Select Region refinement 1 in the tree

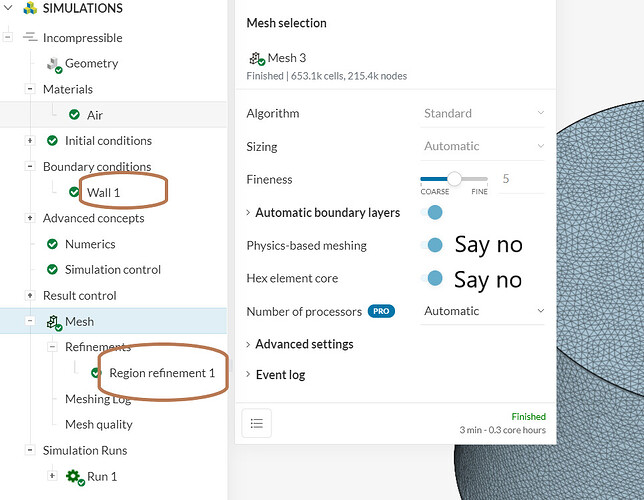coord(162,373)
